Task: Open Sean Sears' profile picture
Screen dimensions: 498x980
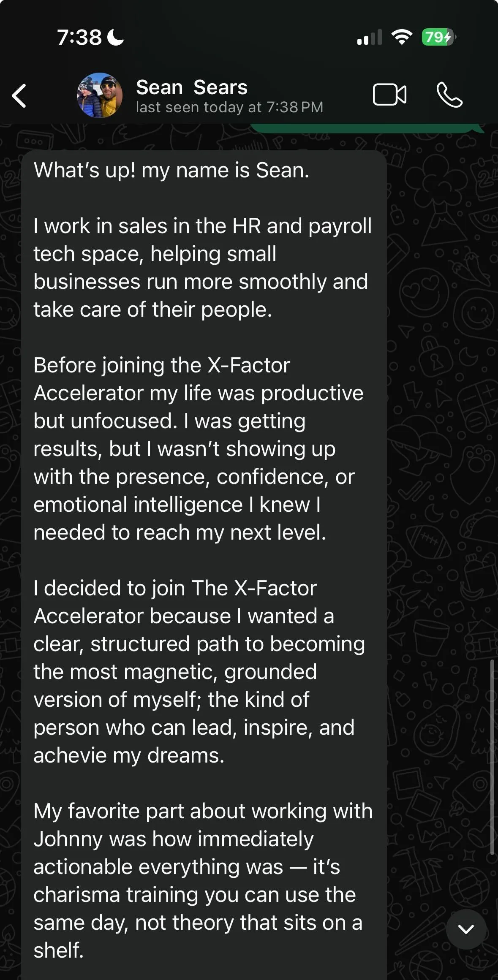Action: click(100, 95)
